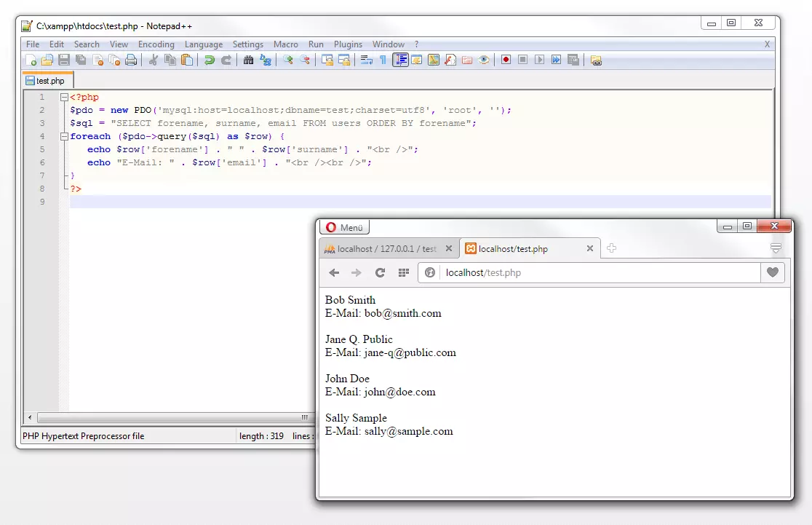This screenshot has width=812, height=525.
Task: Select the Print icon in the toolbar
Action: tap(131, 60)
